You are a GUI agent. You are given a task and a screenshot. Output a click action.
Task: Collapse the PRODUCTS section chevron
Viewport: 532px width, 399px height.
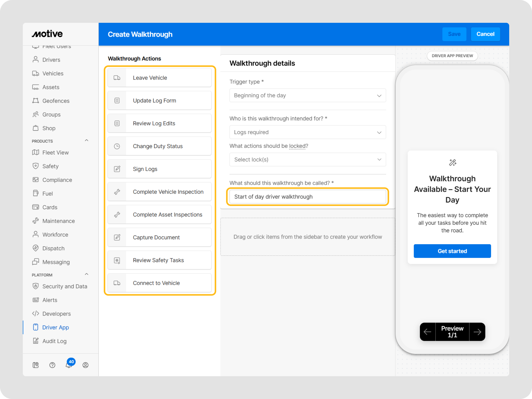[x=87, y=140]
